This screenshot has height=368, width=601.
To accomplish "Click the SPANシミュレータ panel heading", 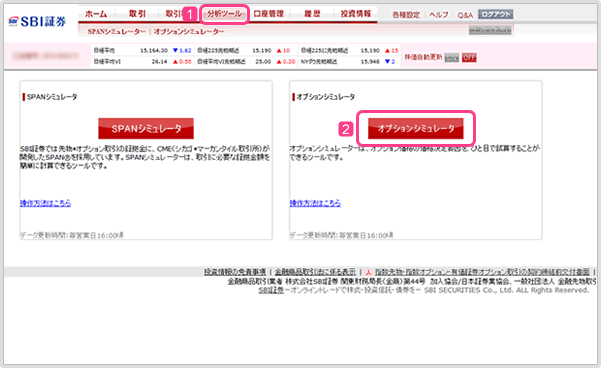I will click(x=52, y=97).
